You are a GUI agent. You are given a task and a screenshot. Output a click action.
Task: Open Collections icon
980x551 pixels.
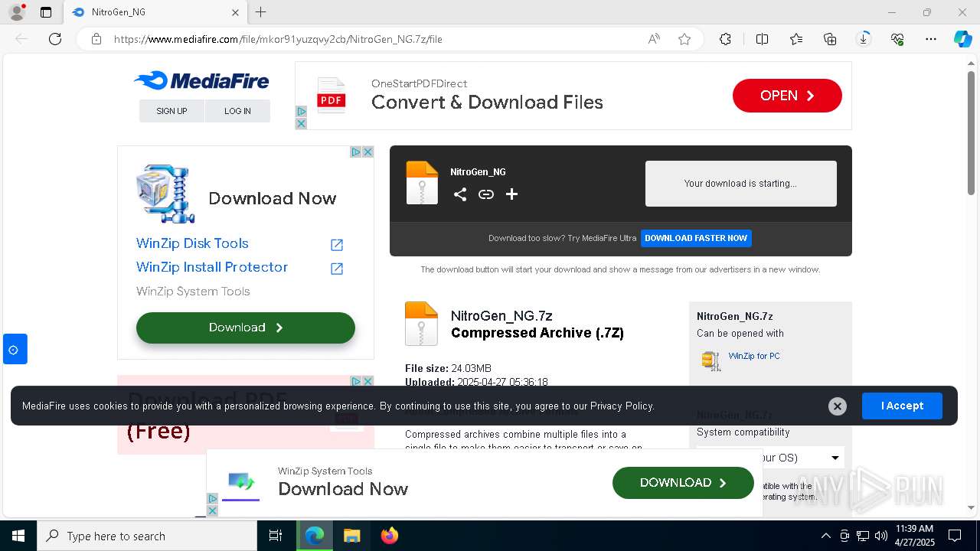pos(830,39)
